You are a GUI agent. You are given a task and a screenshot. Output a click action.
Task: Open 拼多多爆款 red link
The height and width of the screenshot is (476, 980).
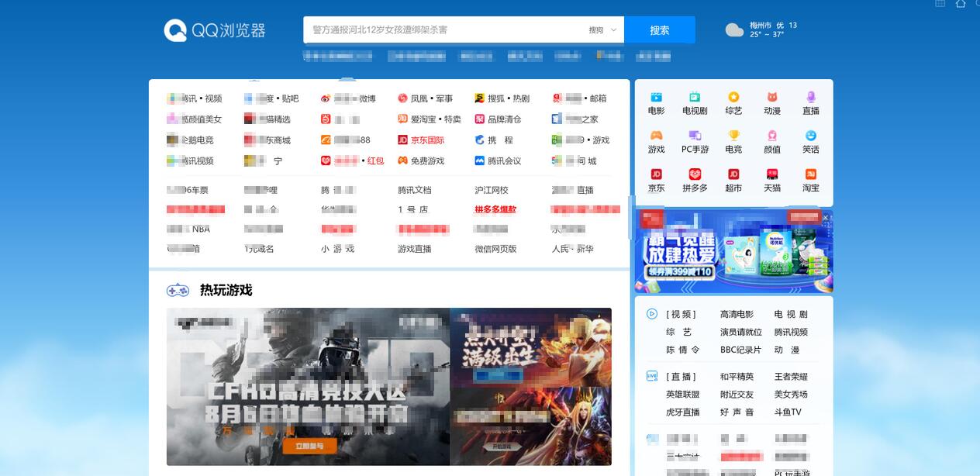495,209
